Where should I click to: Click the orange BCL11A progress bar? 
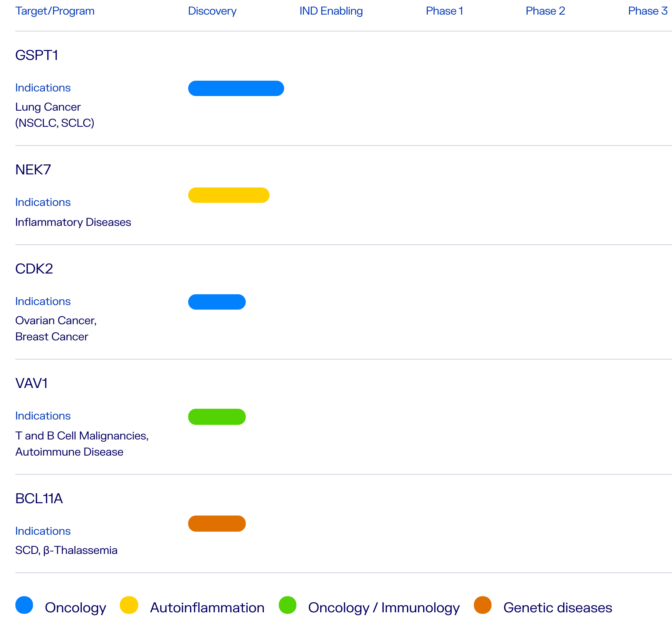coord(217,524)
